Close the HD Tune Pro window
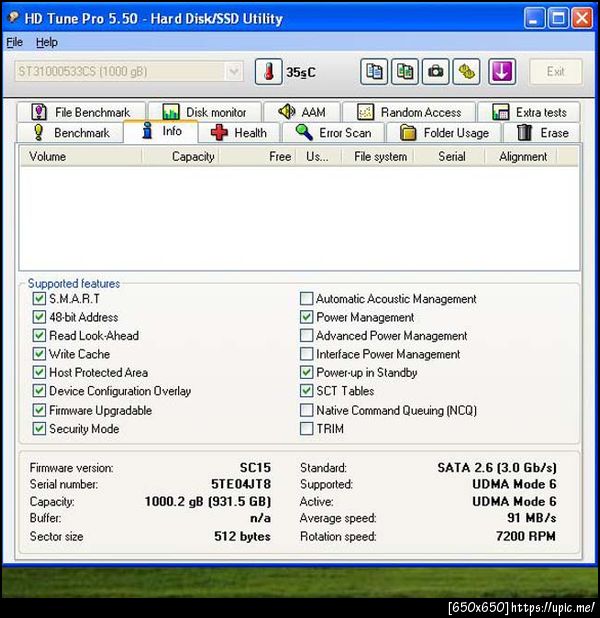This screenshot has width=600, height=618. click(582, 18)
